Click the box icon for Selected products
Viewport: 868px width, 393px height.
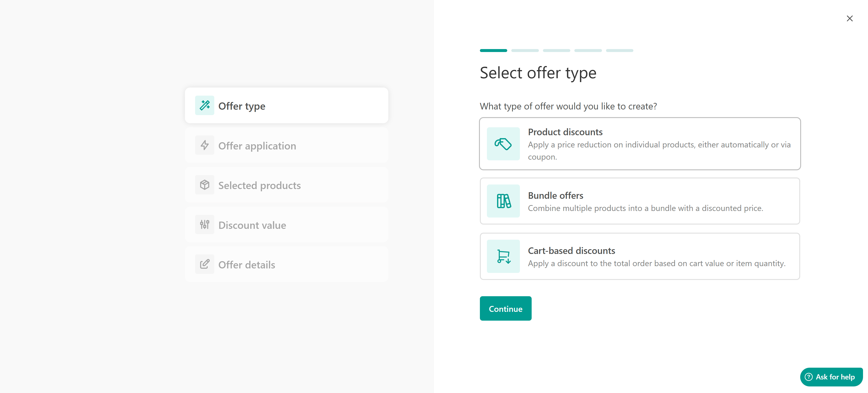(205, 185)
